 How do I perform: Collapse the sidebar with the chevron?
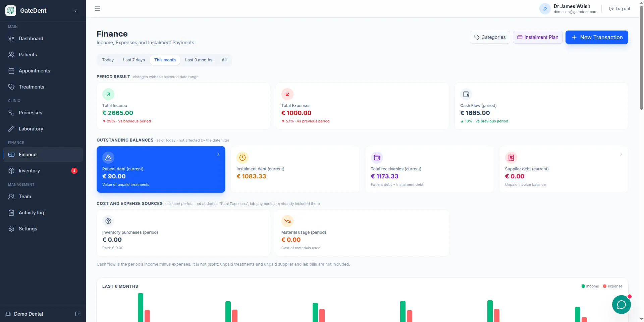(x=75, y=11)
